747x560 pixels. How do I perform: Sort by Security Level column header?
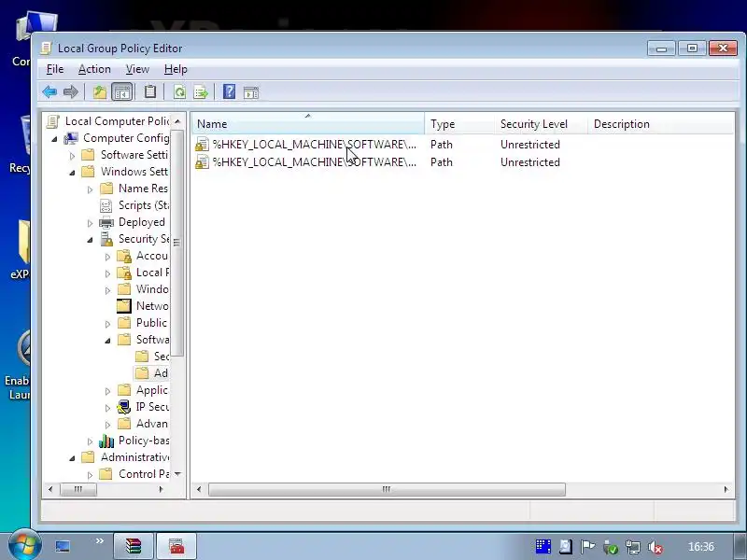coord(541,124)
